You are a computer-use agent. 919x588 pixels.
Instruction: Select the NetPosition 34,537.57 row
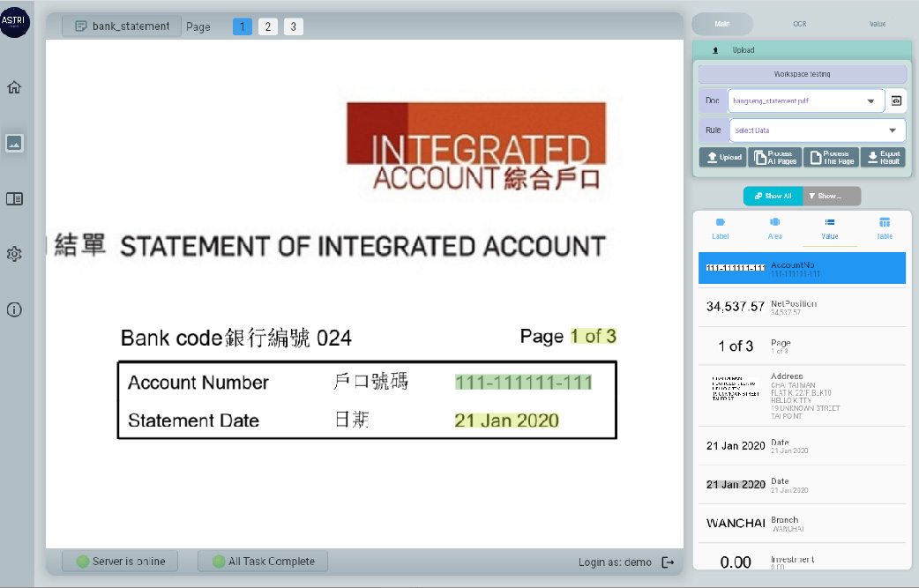click(802, 307)
